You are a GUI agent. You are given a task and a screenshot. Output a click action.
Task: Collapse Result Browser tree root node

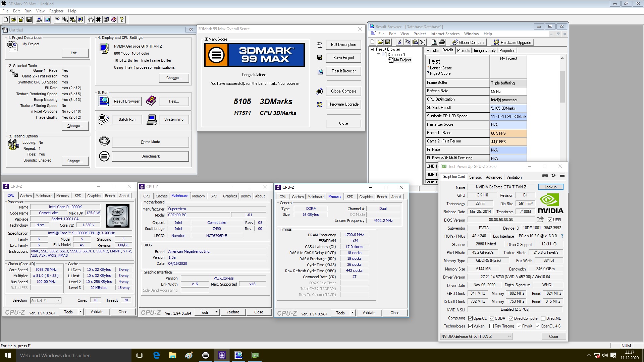coord(372,49)
